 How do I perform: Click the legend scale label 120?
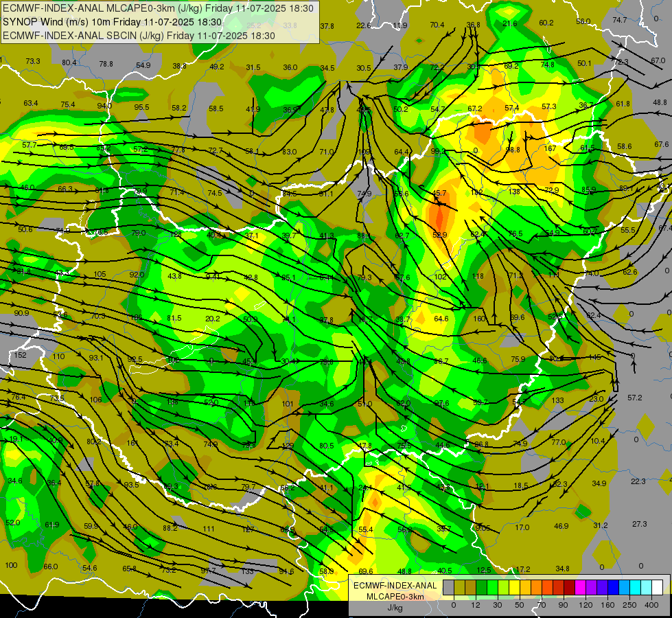[586, 605]
